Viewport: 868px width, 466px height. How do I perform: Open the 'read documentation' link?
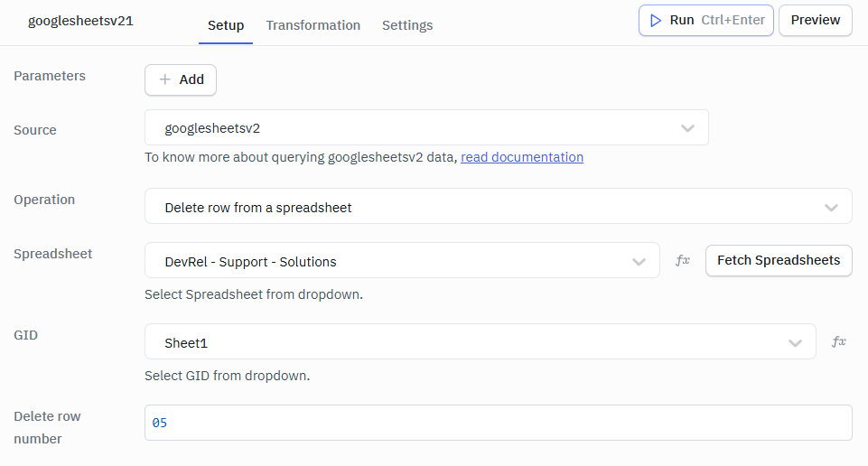(x=522, y=157)
